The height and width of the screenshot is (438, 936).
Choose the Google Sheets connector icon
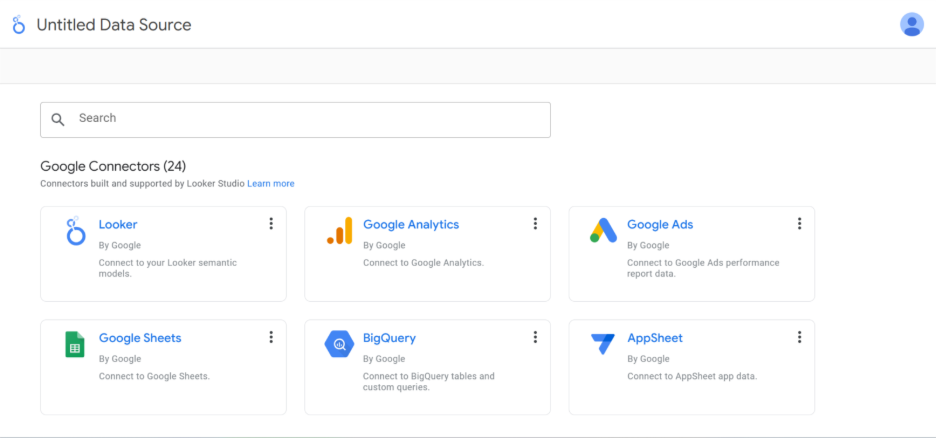(75, 345)
